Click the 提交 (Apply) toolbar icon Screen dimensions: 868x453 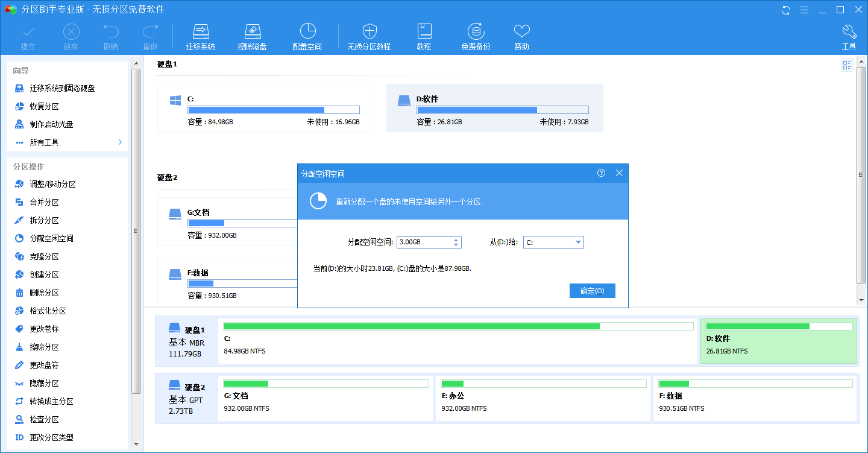click(28, 37)
